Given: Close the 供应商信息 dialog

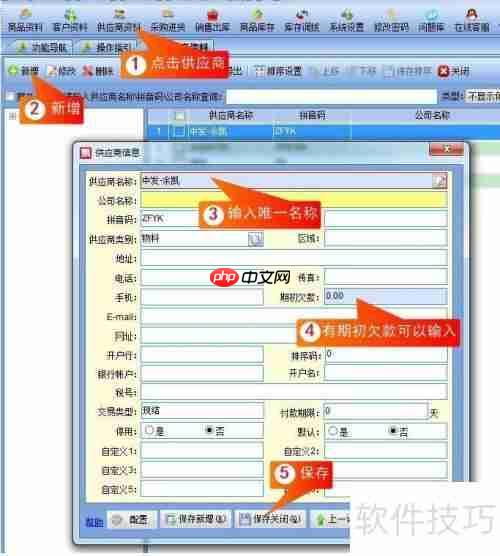Looking at the screenshot, I should pyautogui.click(x=446, y=149).
